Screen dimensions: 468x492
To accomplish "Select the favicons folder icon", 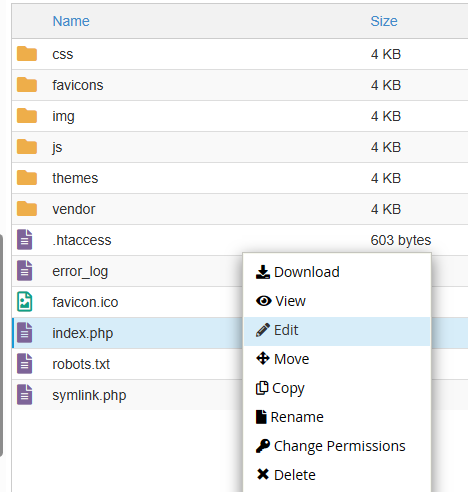I will click(27, 85).
